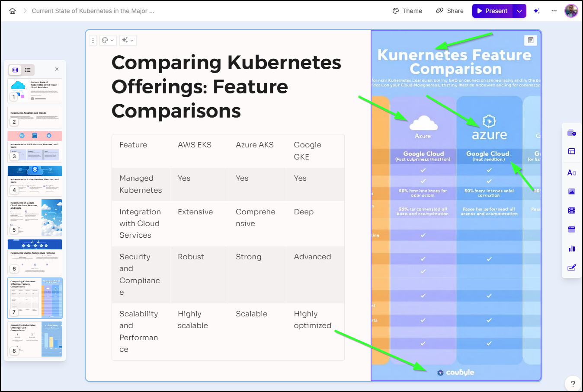Click the "Security and Compliance" table cell
The width and height of the screenshot is (583, 392).
click(141, 274)
